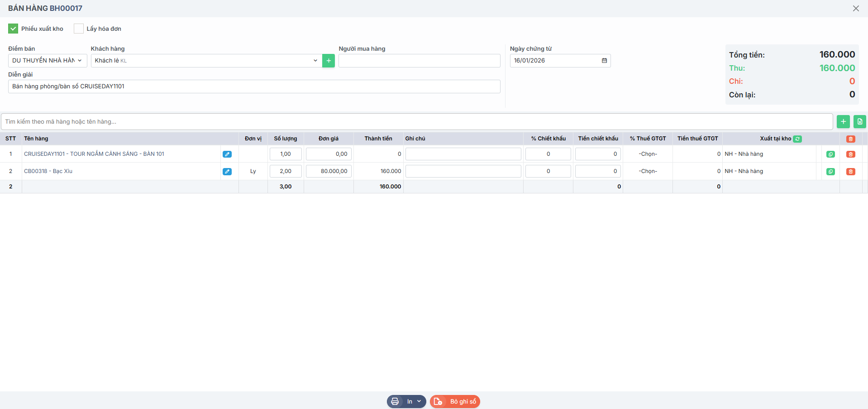Click the Excel import icon beside search
Screen dimensions: 868x409
click(x=859, y=121)
